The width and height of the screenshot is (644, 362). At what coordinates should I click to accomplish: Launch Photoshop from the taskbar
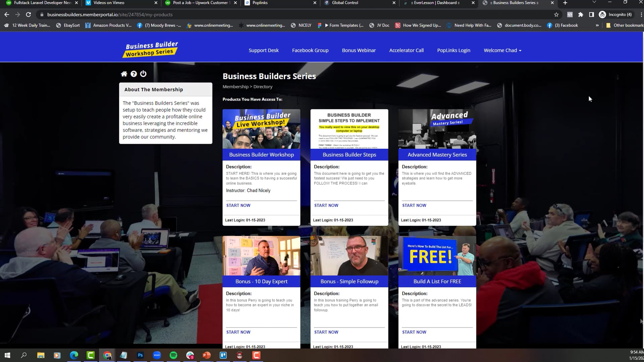point(140,355)
